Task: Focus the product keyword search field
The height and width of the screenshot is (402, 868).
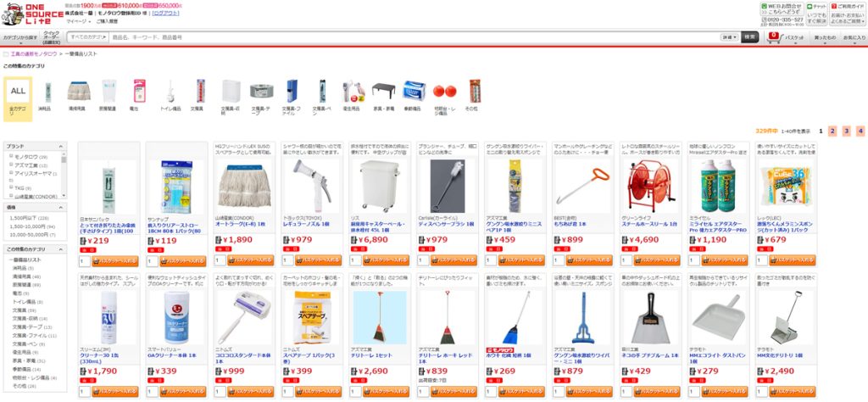Action: click(414, 37)
